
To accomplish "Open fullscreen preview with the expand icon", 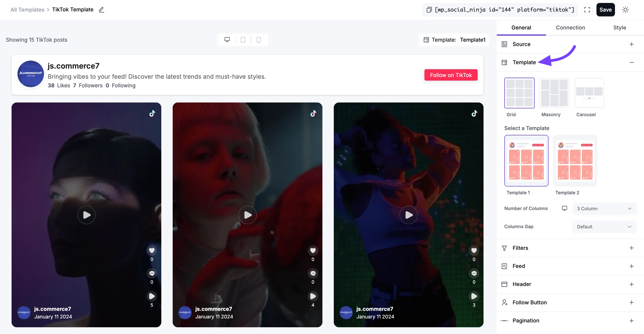I will point(587,10).
